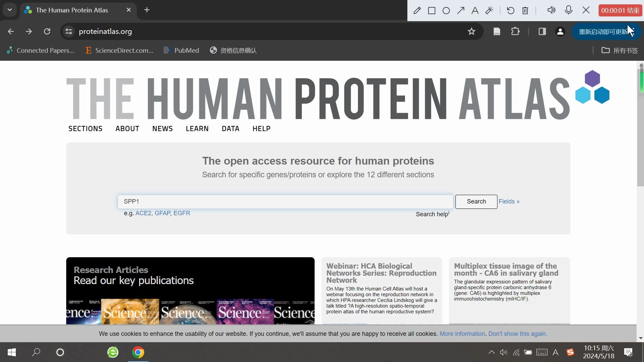
Task: Stop recording with the red timer button
Action: 620,10
